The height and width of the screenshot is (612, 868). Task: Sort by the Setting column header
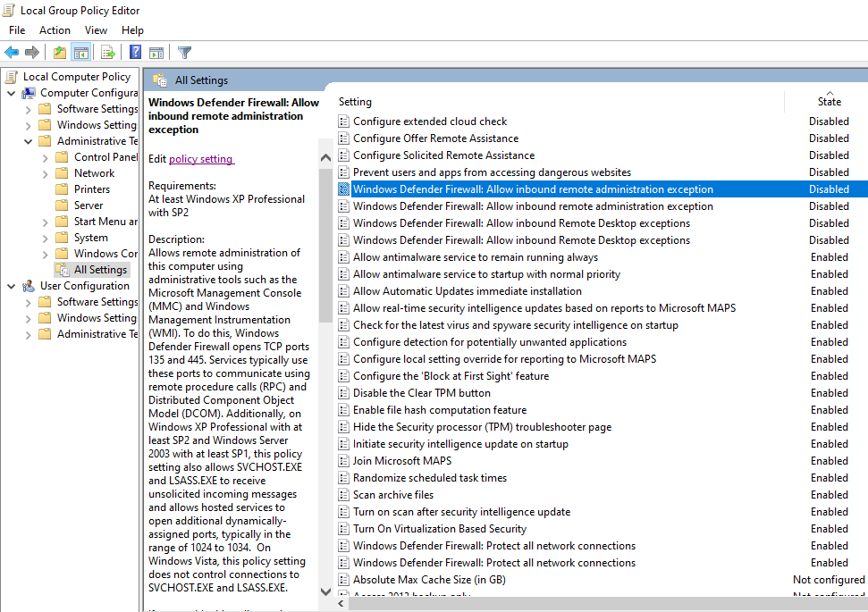coord(560,102)
